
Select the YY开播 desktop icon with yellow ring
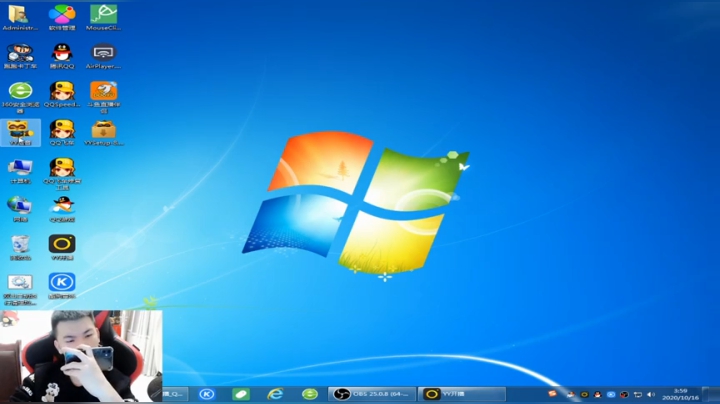click(x=62, y=248)
